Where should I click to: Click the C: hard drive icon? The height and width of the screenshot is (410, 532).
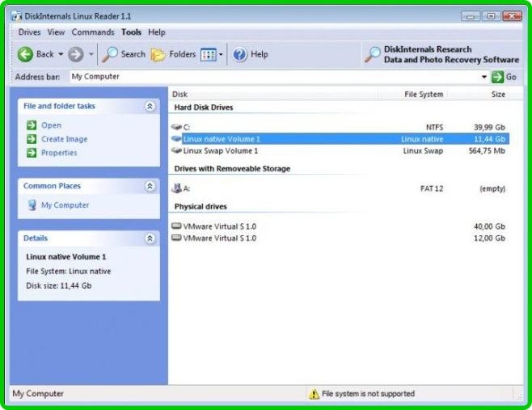click(176, 127)
